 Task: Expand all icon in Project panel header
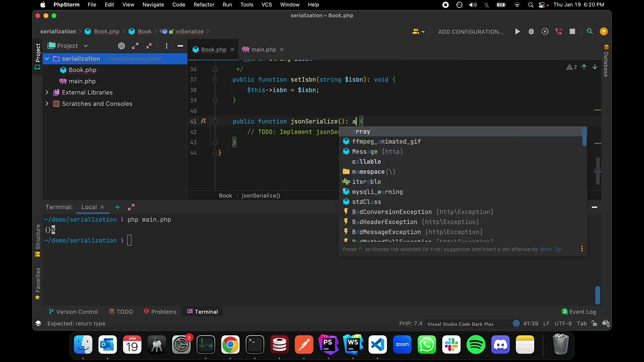[135, 46]
